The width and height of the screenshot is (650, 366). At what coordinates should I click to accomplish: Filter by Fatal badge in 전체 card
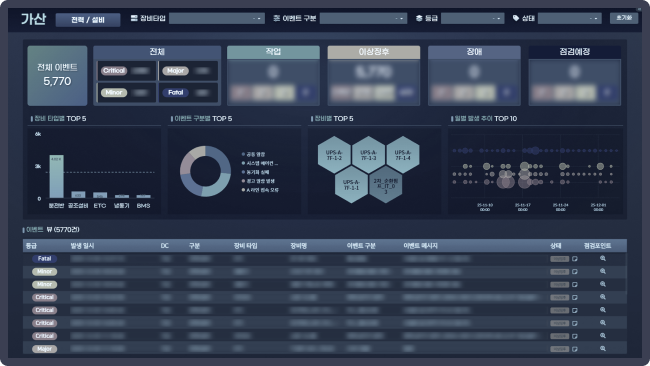pyautogui.click(x=175, y=92)
